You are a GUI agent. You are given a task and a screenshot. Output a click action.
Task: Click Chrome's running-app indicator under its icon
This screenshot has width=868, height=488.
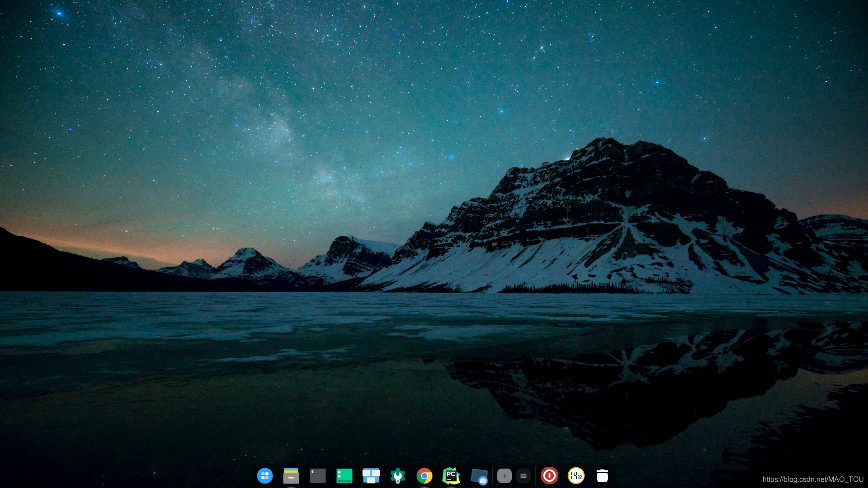click(425, 486)
